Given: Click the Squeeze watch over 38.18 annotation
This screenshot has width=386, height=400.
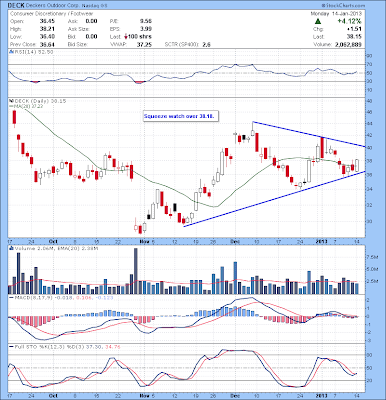Looking at the screenshot, I should click(181, 116).
